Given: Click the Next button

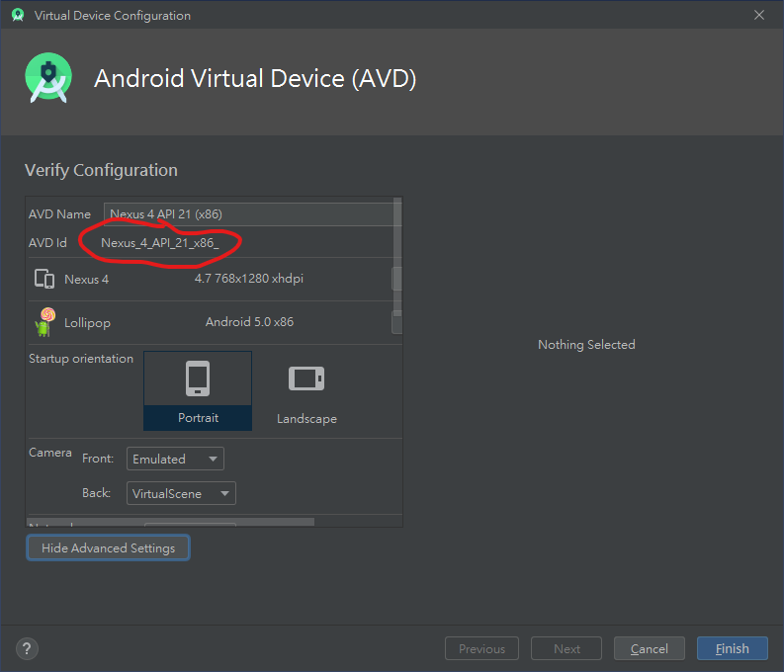Looking at the screenshot, I should 566,648.
